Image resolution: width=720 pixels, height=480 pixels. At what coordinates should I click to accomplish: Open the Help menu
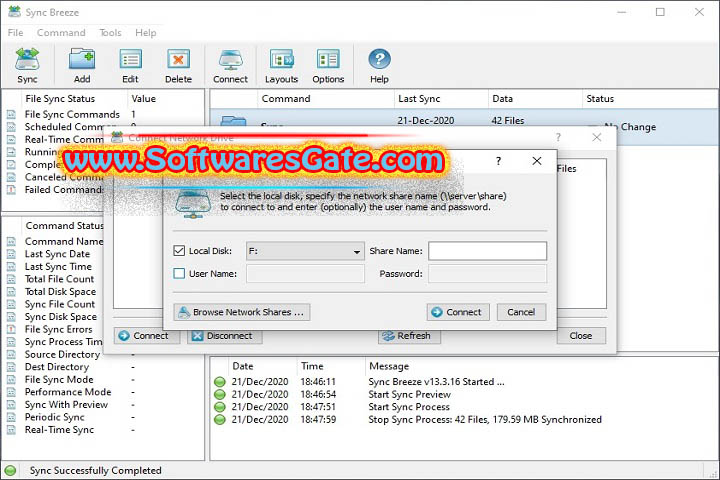[146, 33]
